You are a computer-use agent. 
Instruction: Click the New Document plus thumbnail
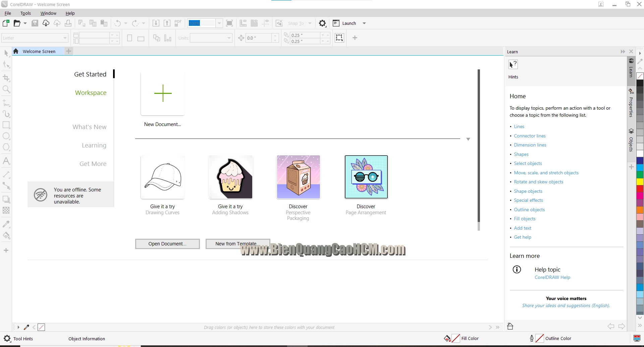pos(163,93)
